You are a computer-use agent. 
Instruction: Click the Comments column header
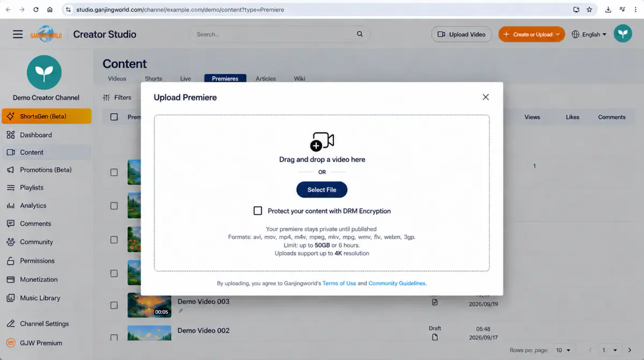pos(612,117)
